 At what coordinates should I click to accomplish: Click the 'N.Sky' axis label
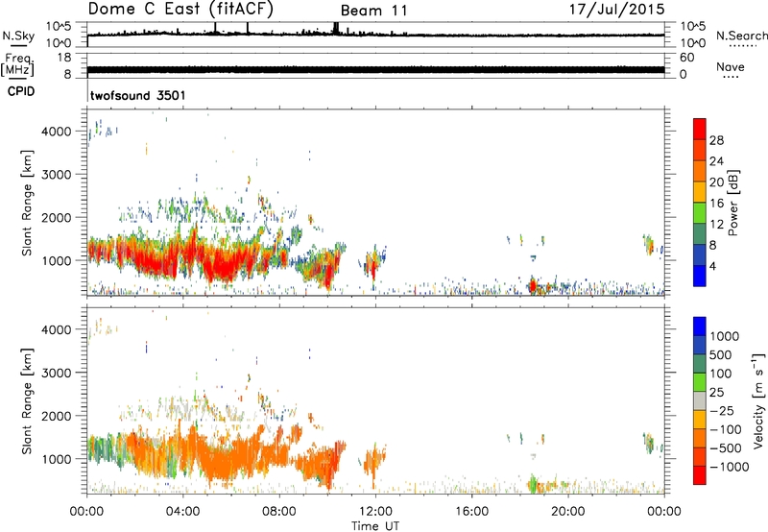pos(18,36)
